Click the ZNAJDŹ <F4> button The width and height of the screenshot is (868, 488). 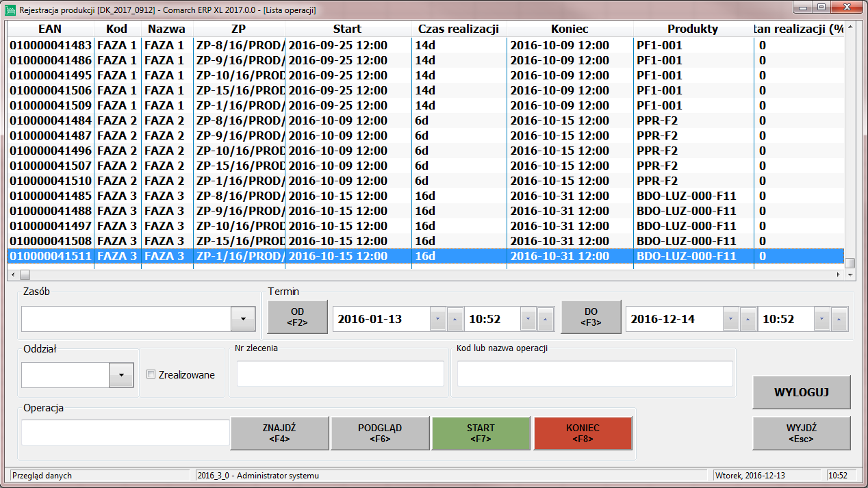click(279, 433)
